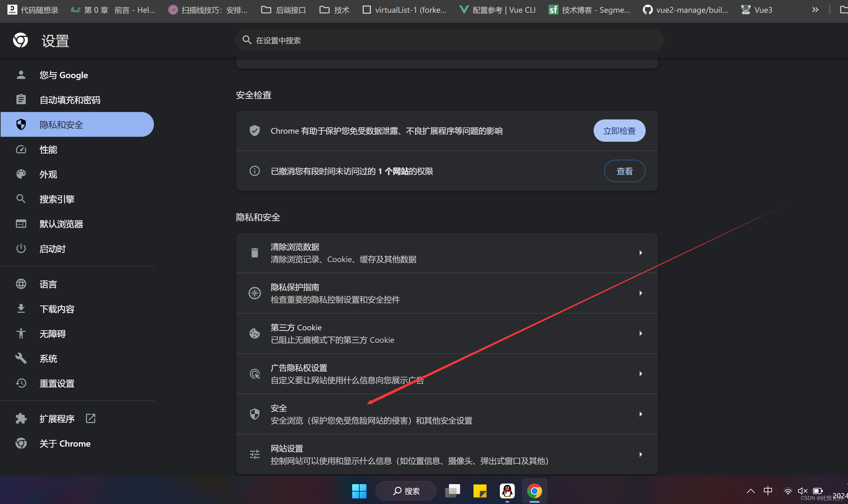Select 自动填充和密码 in sidebar
Image resolution: width=848 pixels, height=504 pixels.
70,100
